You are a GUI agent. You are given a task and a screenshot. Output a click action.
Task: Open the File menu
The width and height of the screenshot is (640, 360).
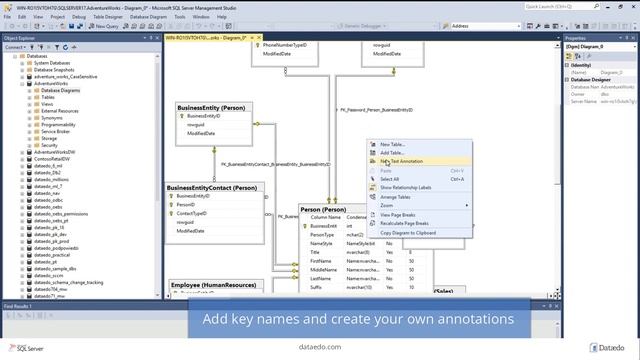[7, 17]
